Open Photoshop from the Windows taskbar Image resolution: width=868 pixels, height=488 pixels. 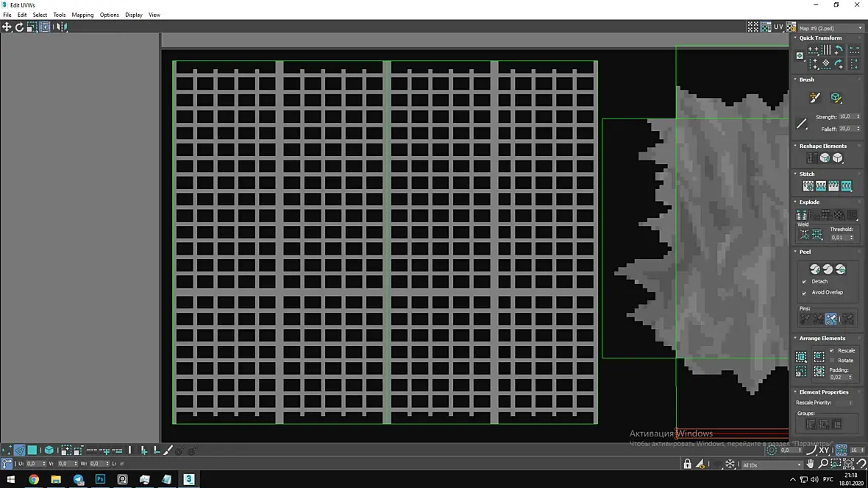coord(100,479)
